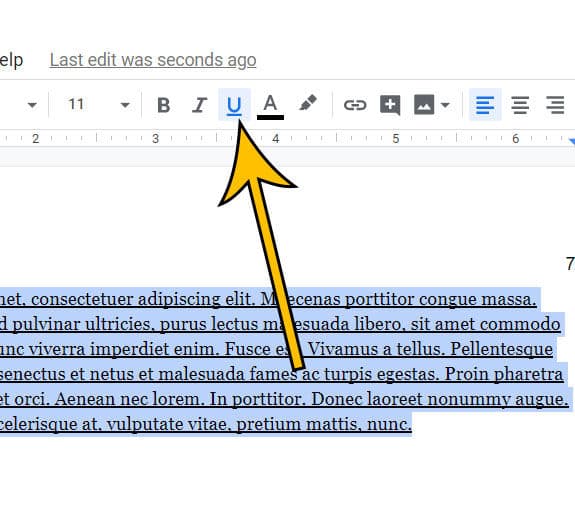Open 'Last edit was seconds ago' history link
575x516 pixels.
pos(153,61)
